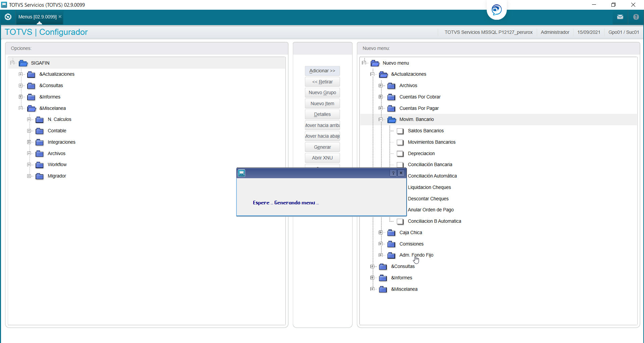
Task: Open the chat bubble assistant icon
Action: tap(496, 10)
